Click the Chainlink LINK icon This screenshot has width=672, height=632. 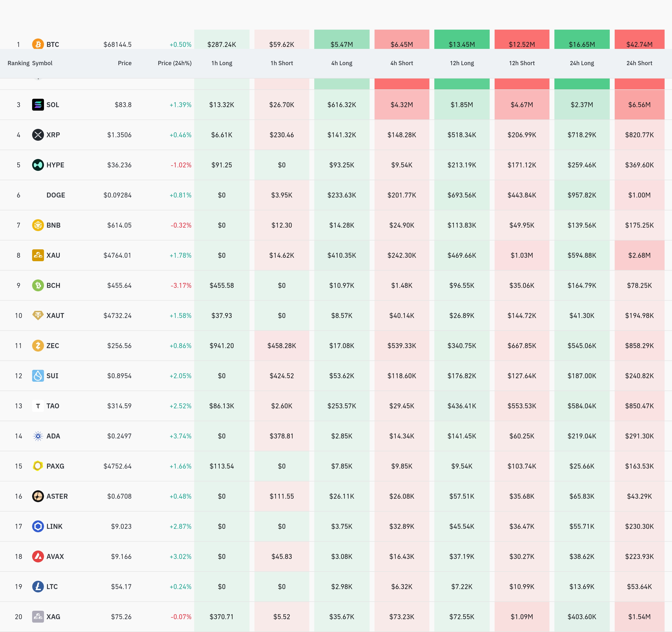[x=38, y=526]
